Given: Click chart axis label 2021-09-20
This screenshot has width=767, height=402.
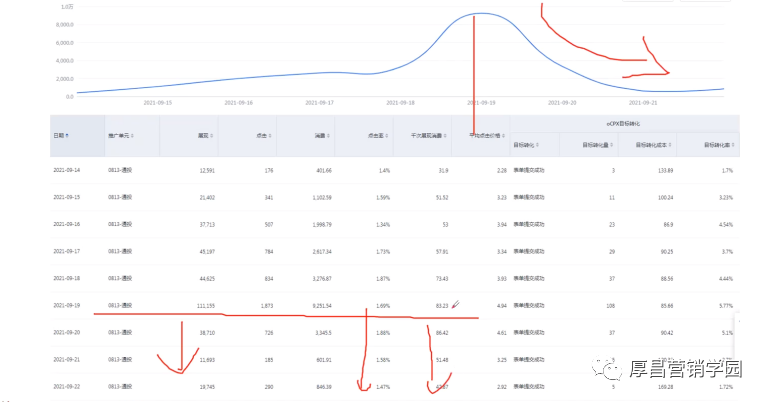Looking at the screenshot, I should (x=562, y=103).
